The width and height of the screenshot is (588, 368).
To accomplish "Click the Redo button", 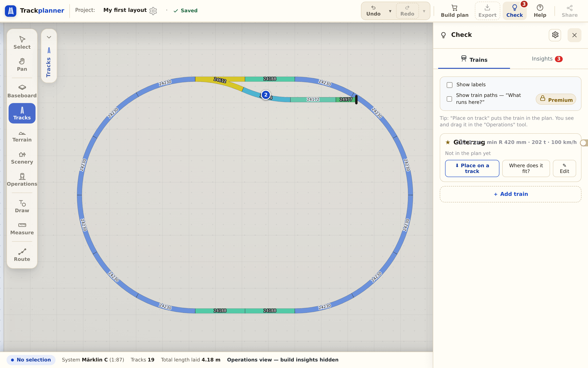I will point(407,11).
